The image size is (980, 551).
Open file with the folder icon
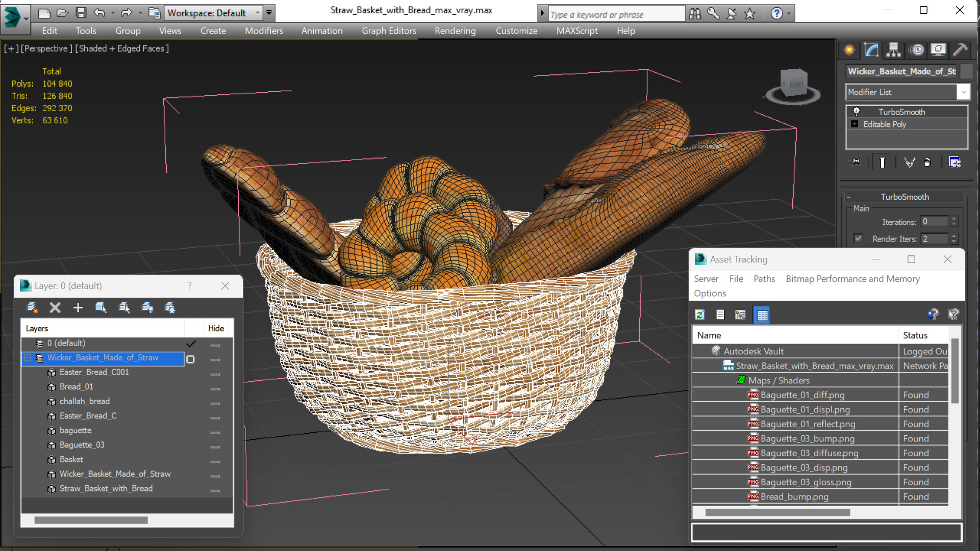[x=62, y=13]
